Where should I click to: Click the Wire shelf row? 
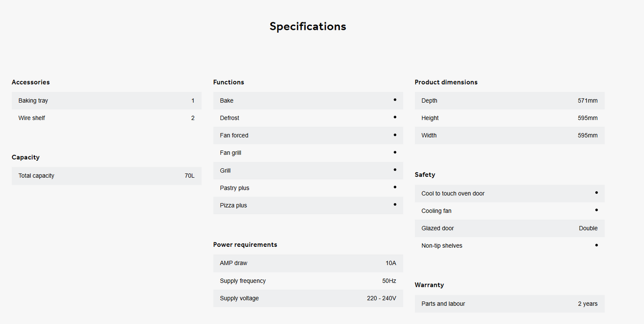(x=107, y=118)
